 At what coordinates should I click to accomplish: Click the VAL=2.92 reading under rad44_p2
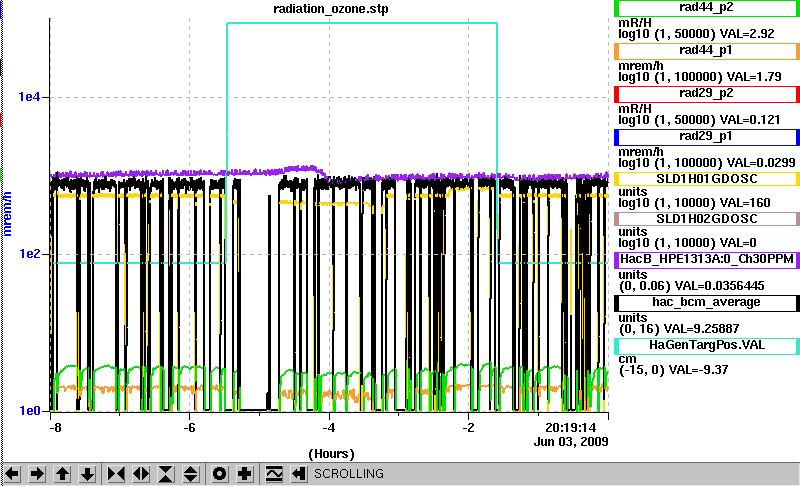[x=747, y=34]
